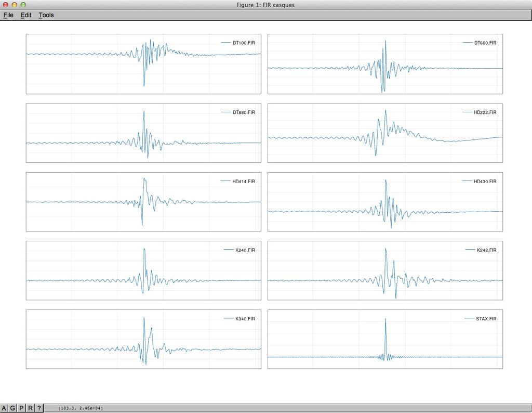Open the Tools menu
Viewport: 532px width, 413px height.
tap(46, 15)
